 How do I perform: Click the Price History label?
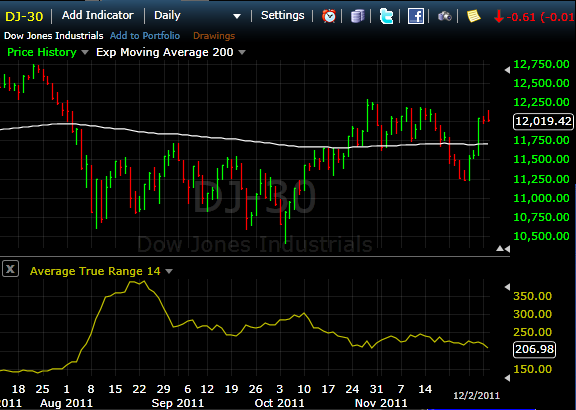42,52
